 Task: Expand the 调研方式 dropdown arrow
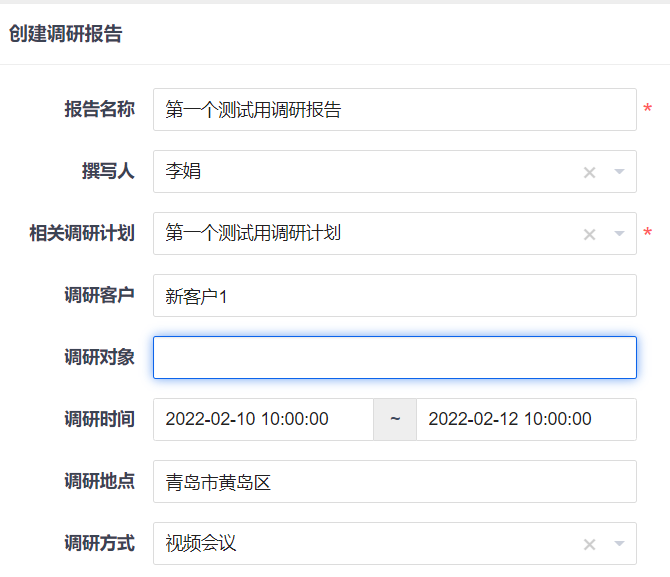click(619, 544)
